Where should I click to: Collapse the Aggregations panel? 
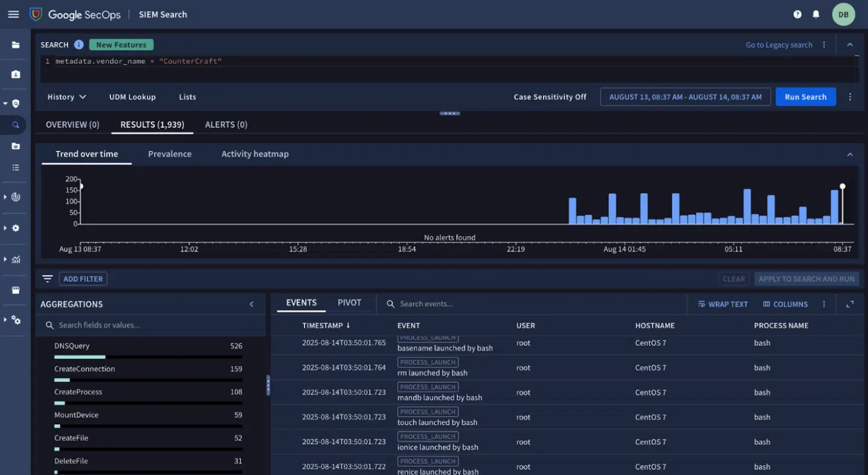point(252,304)
